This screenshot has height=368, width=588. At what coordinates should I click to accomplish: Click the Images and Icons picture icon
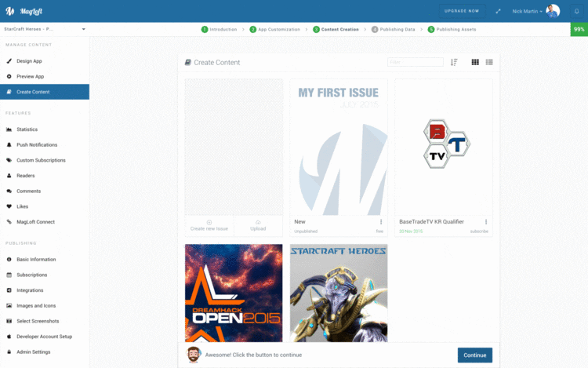pos(9,306)
